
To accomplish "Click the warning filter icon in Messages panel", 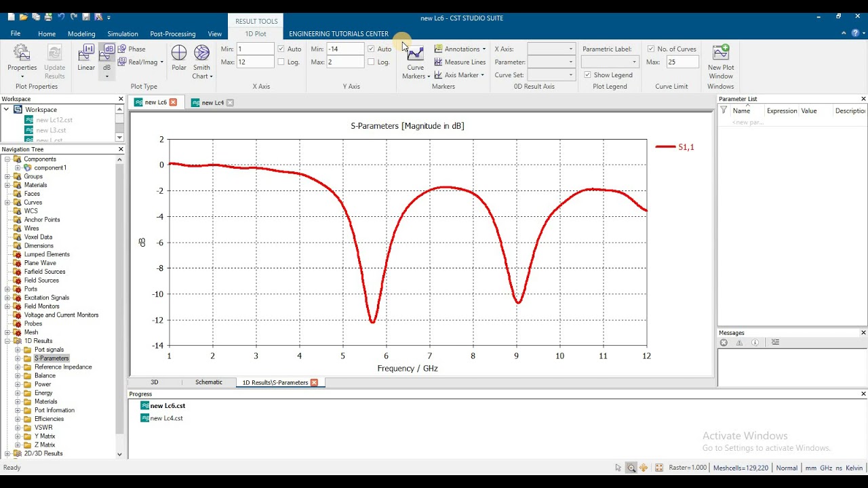I will (x=739, y=342).
